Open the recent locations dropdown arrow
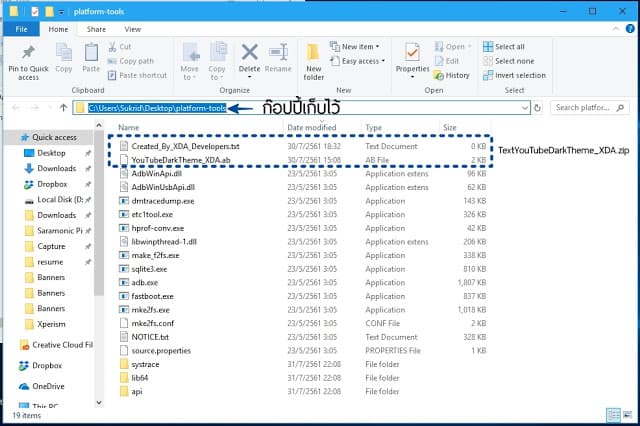 pyautogui.click(x=50, y=108)
